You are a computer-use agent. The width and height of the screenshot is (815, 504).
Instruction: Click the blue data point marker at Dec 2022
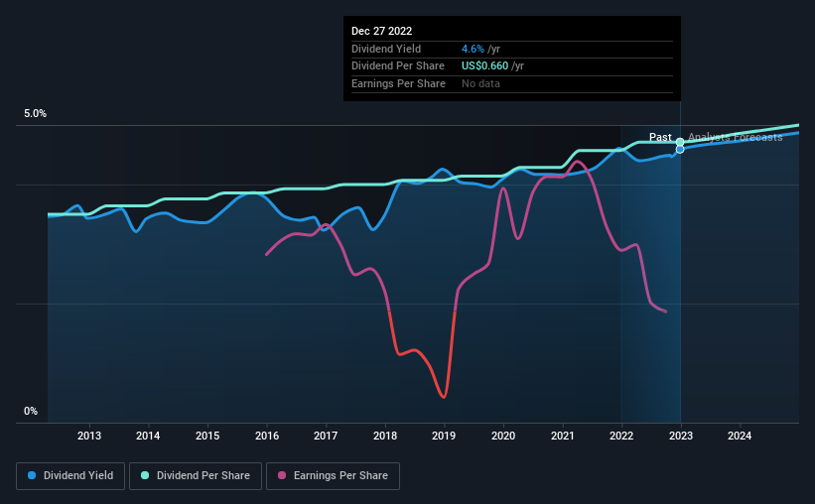[x=680, y=150]
